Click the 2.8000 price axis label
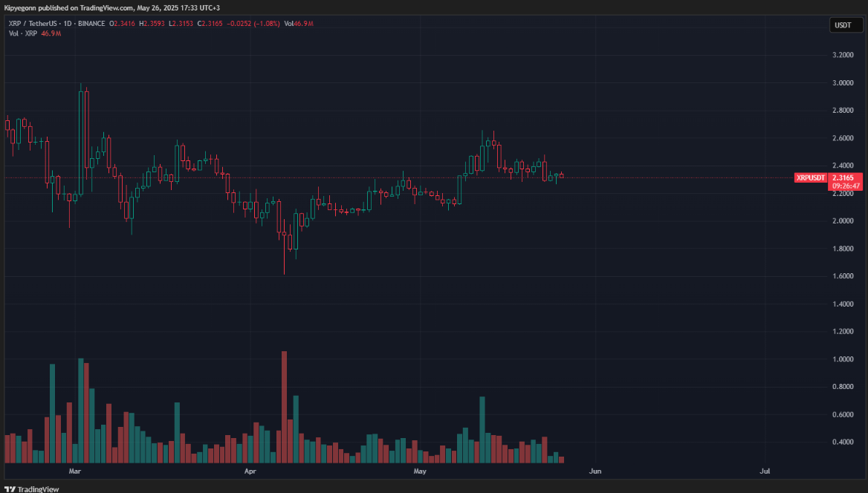 click(x=843, y=111)
